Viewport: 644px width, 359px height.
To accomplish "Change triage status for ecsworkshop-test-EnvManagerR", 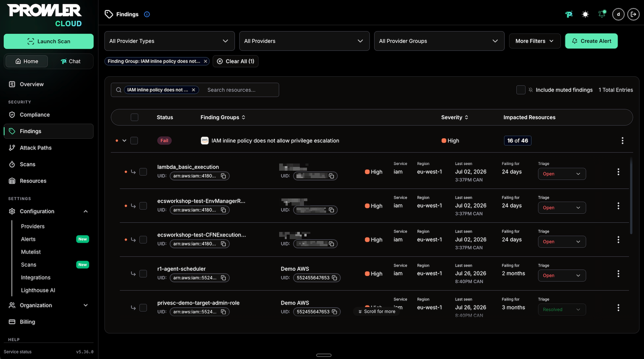I will tap(562, 208).
